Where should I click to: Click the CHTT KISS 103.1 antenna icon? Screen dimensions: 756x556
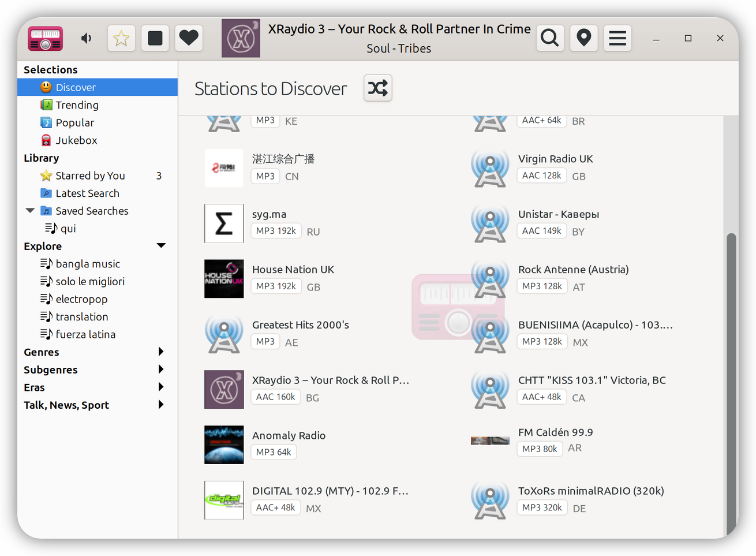(490, 390)
